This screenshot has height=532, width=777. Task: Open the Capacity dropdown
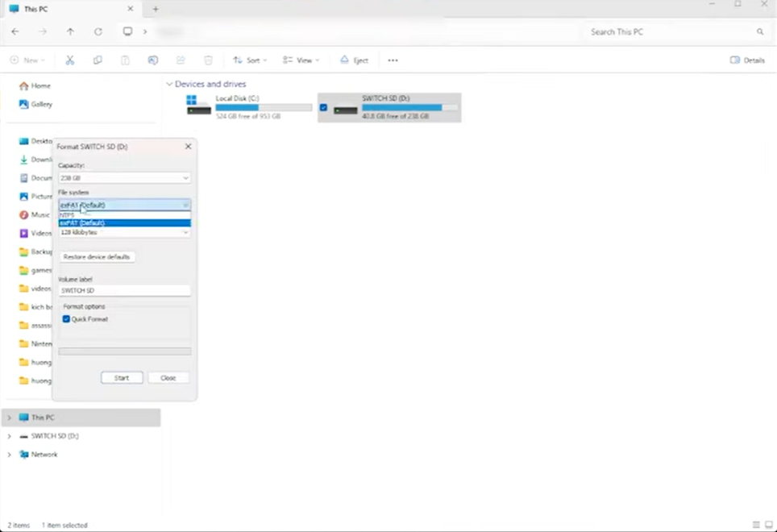pos(124,178)
